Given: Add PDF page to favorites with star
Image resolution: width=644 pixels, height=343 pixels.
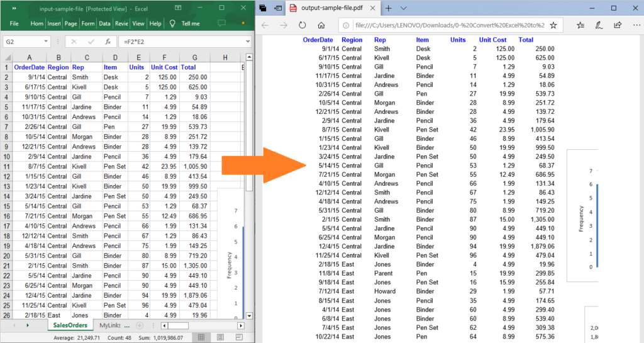Looking at the screenshot, I should point(553,25).
